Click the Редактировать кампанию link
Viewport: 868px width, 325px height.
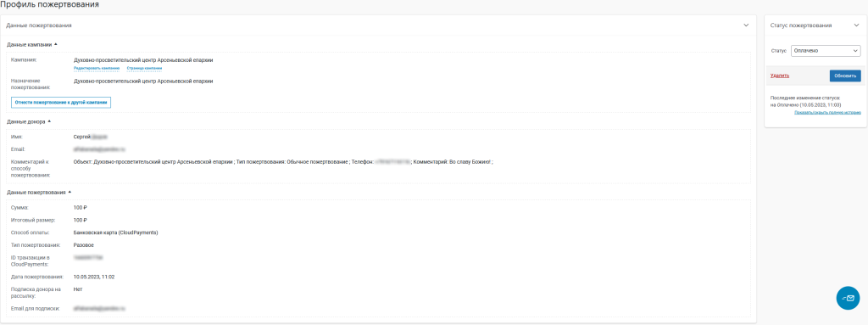pyautogui.click(x=97, y=68)
